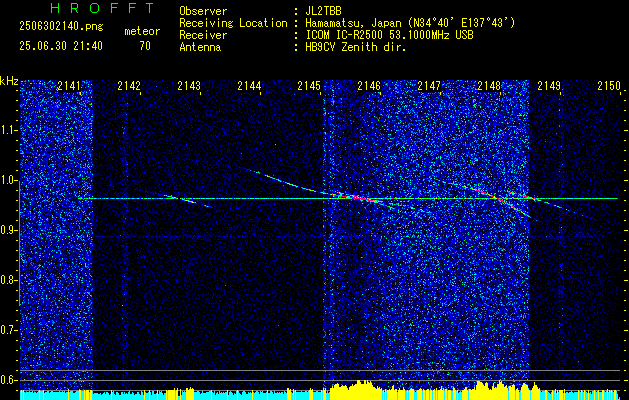Click the 2150 time marker

pos(609,85)
